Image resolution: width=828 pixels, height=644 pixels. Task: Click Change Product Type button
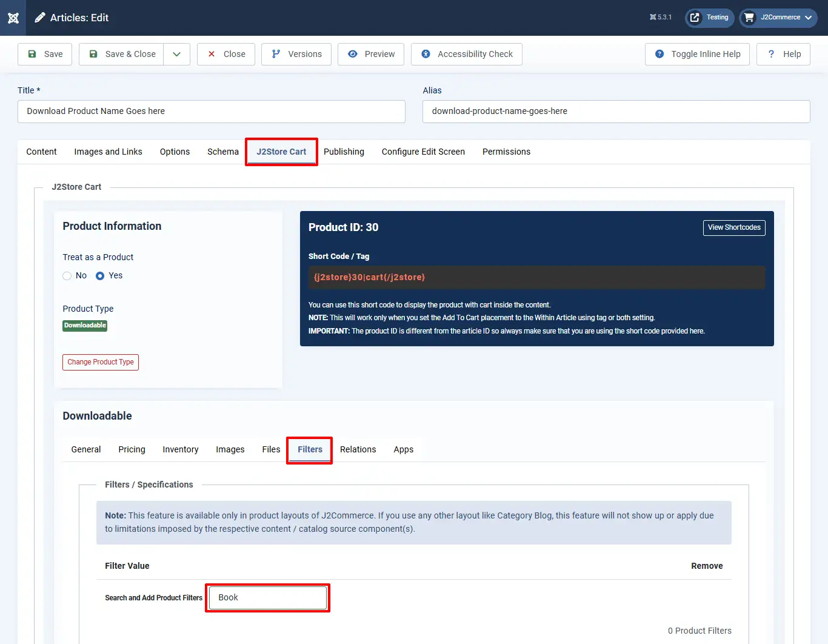[x=101, y=362]
